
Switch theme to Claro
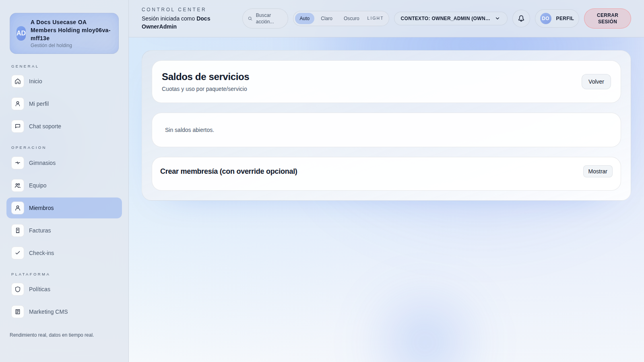point(326,19)
